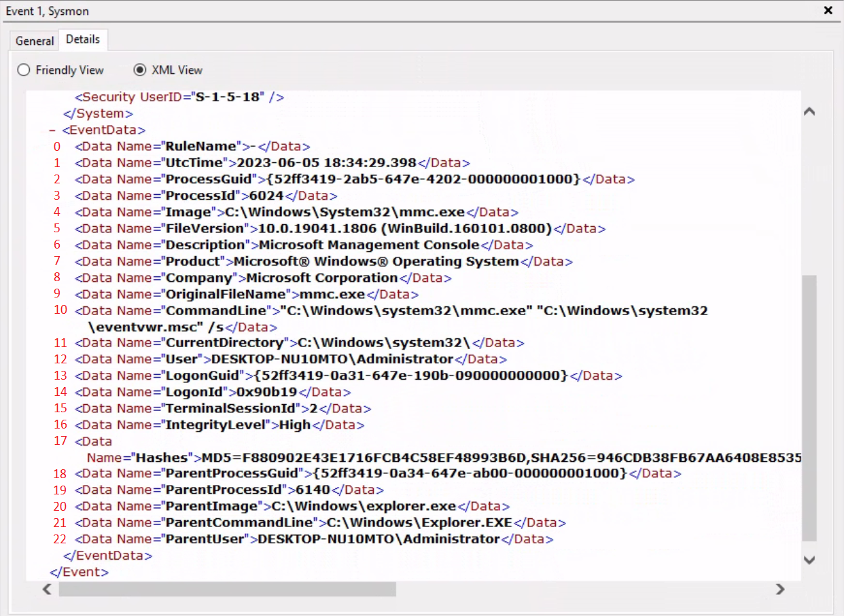Click the up arrow on vertical scrollbar
Screen dimensions: 844x616
coord(809,111)
